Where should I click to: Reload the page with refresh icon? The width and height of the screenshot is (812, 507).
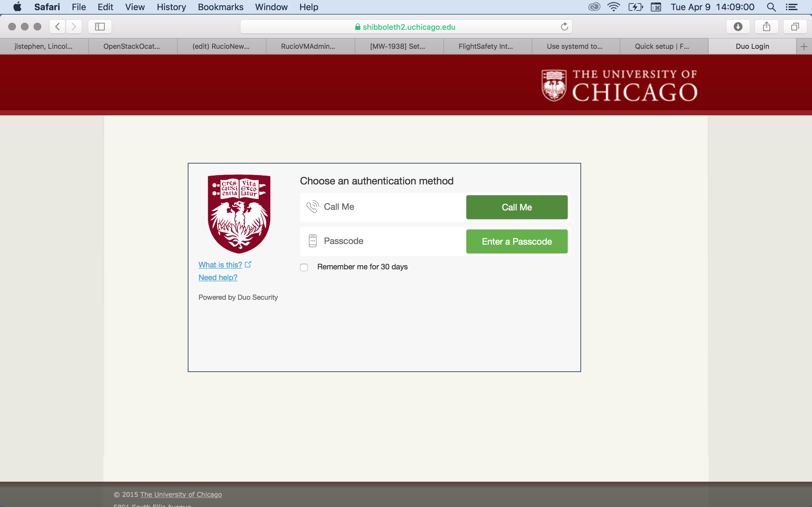click(x=564, y=27)
